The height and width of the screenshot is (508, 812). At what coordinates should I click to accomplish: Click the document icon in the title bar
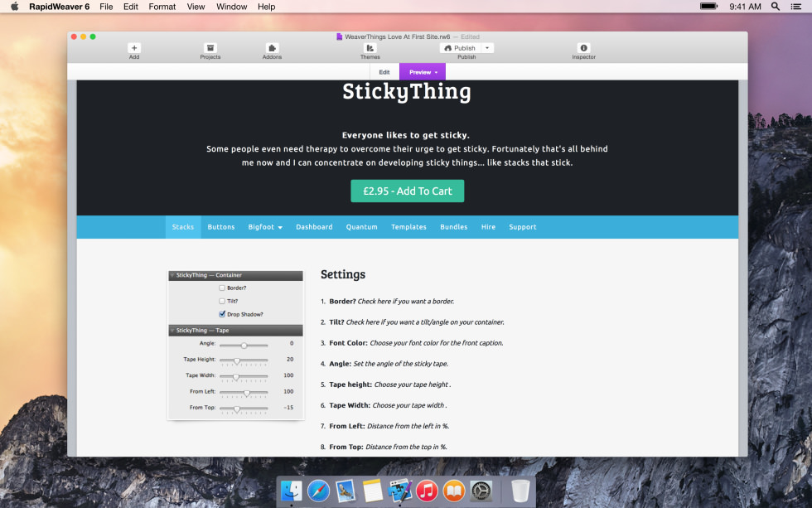pos(339,36)
